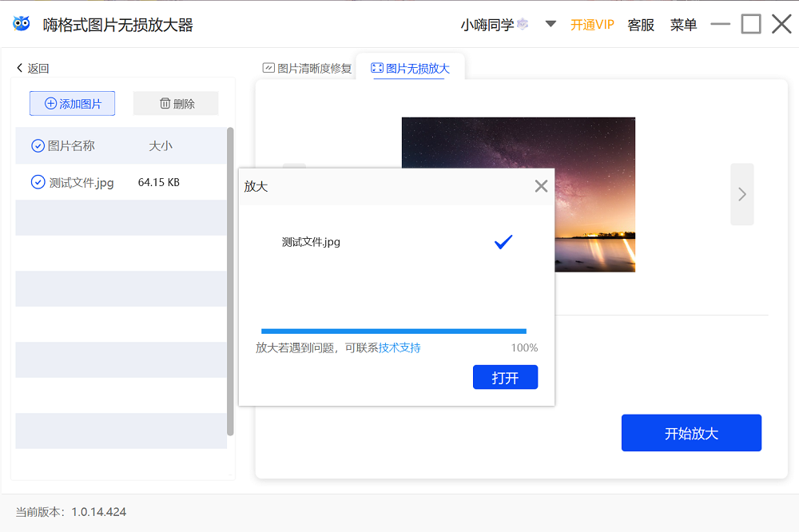Click the 开始放大 button
This screenshot has width=799, height=532.
[691, 432]
